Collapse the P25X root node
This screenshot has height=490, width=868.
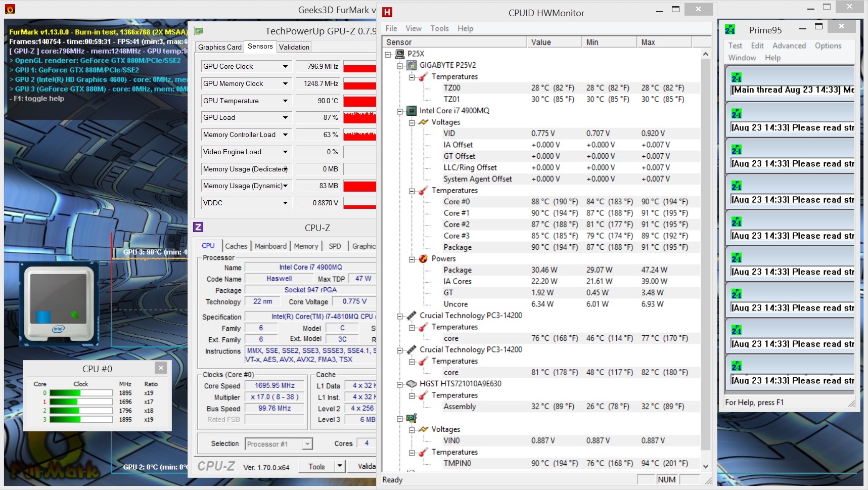[388, 54]
